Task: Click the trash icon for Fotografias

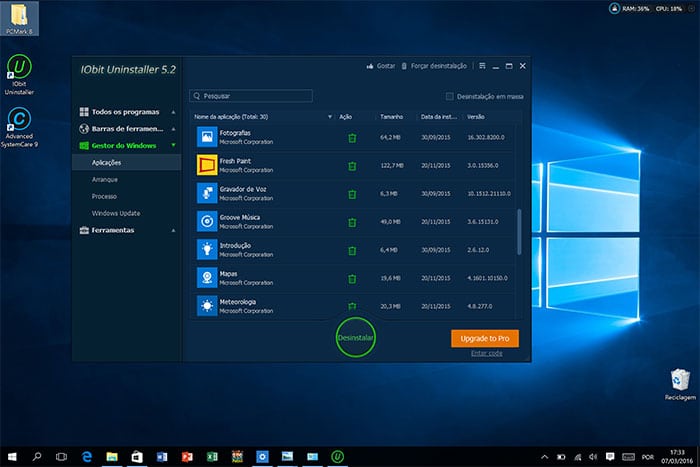Action: [x=352, y=138]
